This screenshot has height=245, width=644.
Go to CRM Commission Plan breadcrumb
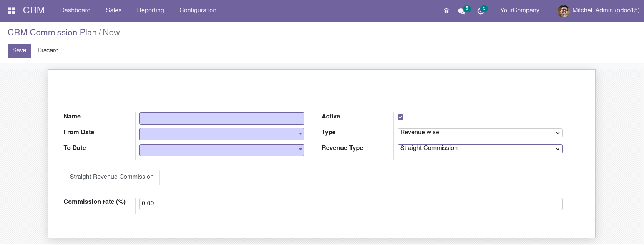(52, 33)
